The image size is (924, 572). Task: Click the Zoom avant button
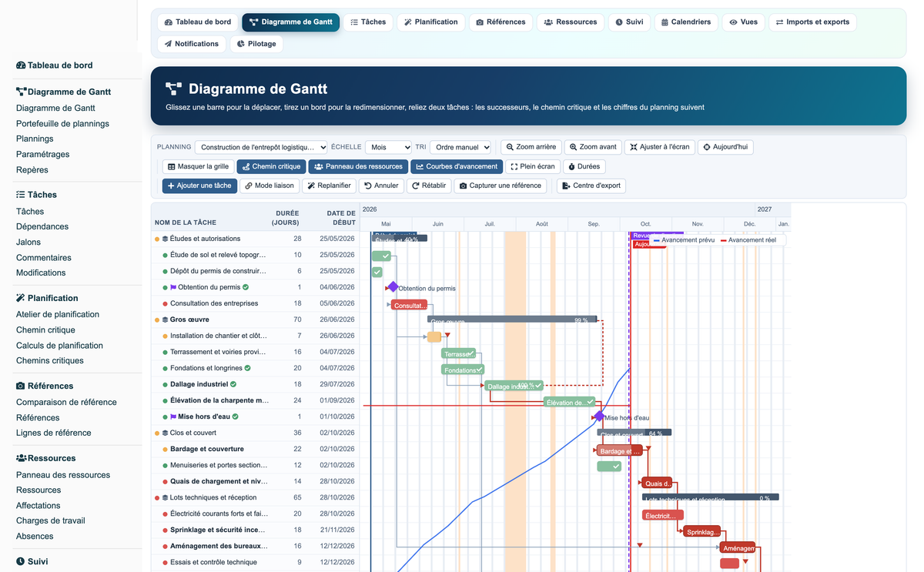(x=593, y=147)
